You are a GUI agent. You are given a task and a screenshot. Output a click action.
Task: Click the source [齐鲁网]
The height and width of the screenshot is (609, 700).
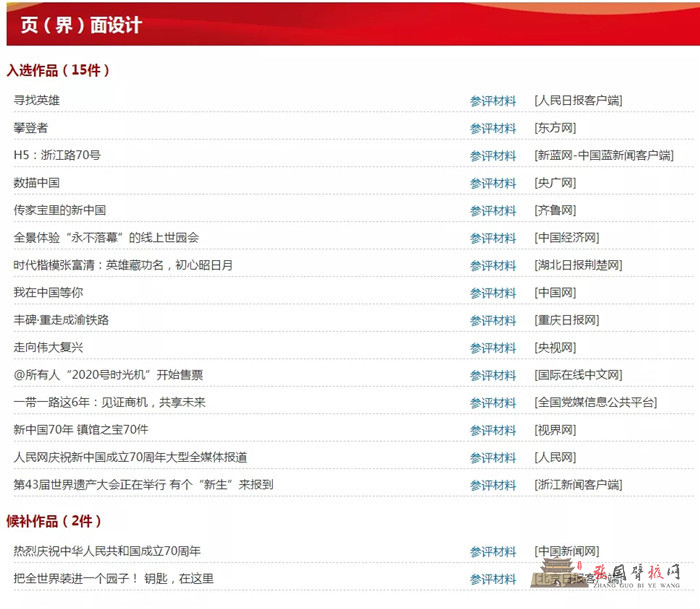tap(555, 210)
